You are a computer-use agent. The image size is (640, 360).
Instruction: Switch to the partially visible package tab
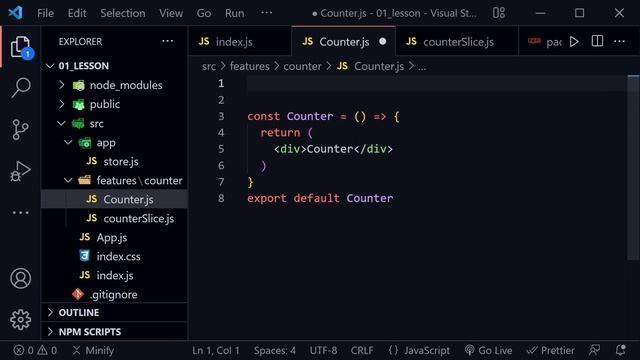(x=544, y=42)
